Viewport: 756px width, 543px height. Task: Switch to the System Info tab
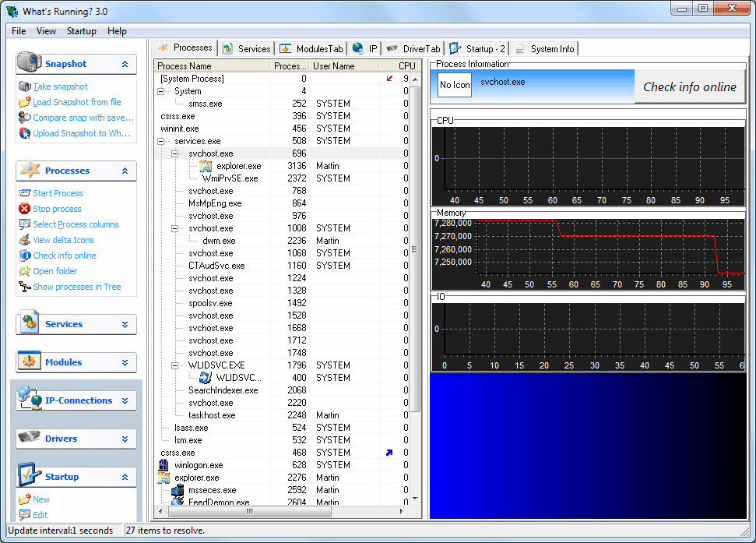(551, 49)
